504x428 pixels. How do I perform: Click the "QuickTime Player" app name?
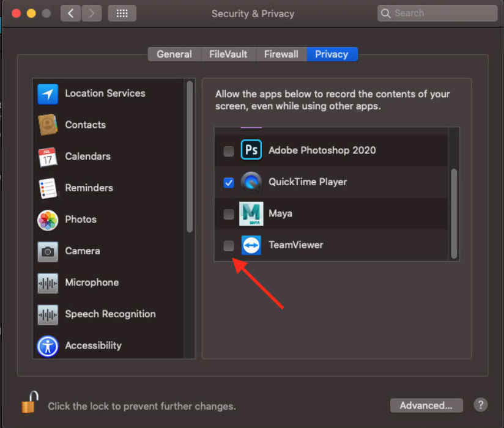pyautogui.click(x=308, y=182)
